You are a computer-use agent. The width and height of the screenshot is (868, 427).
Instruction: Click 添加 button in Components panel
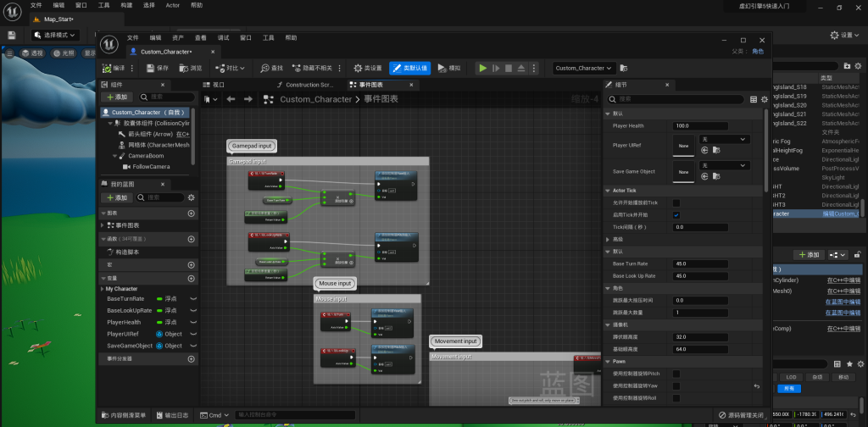[117, 97]
